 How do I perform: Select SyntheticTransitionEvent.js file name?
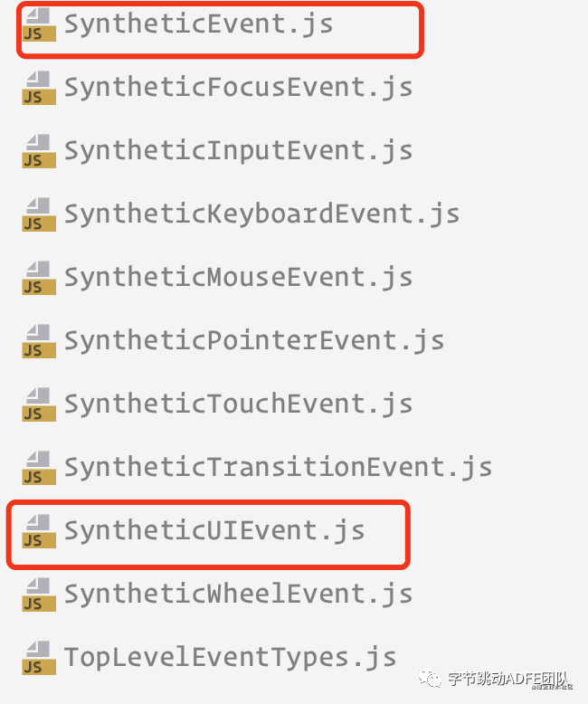[x=278, y=468]
